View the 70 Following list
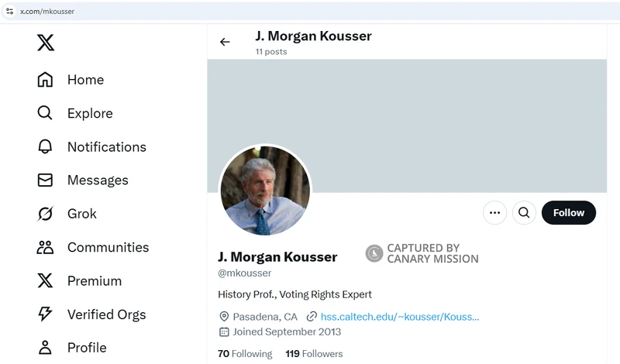The width and height of the screenshot is (620, 364). click(245, 353)
